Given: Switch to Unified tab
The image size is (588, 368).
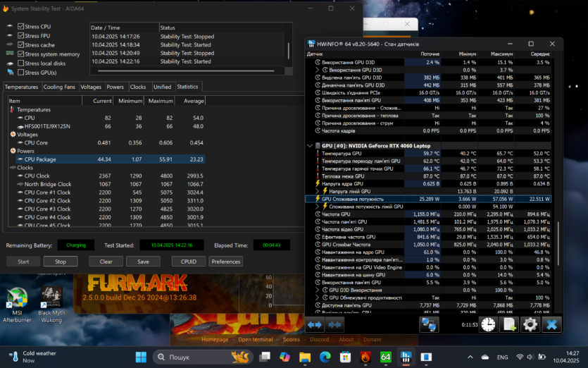Looking at the screenshot, I should click(162, 87).
